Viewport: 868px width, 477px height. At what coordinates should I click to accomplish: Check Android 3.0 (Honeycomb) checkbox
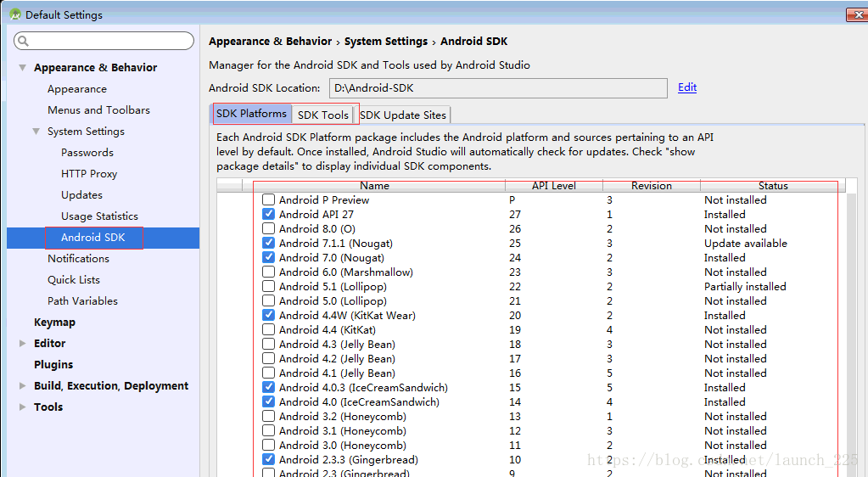coord(268,444)
